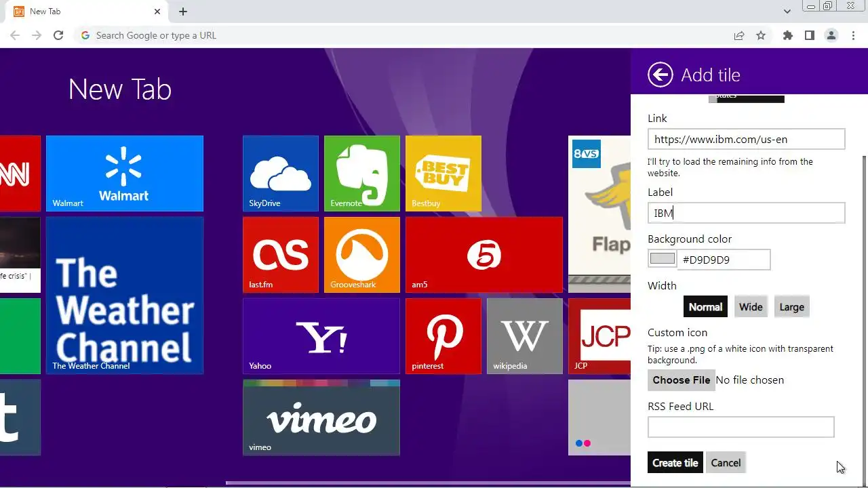The width and height of the screenshot is (868, 488).
Task: Click the No file chosen text
Action: pyautogui.click(x=750, y=380)
